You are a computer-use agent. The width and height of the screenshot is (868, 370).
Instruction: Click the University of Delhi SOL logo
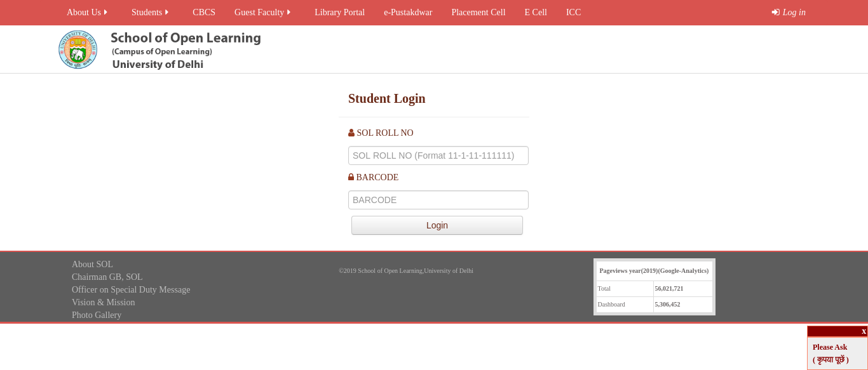pyautogui.click(x=78, y=49)
